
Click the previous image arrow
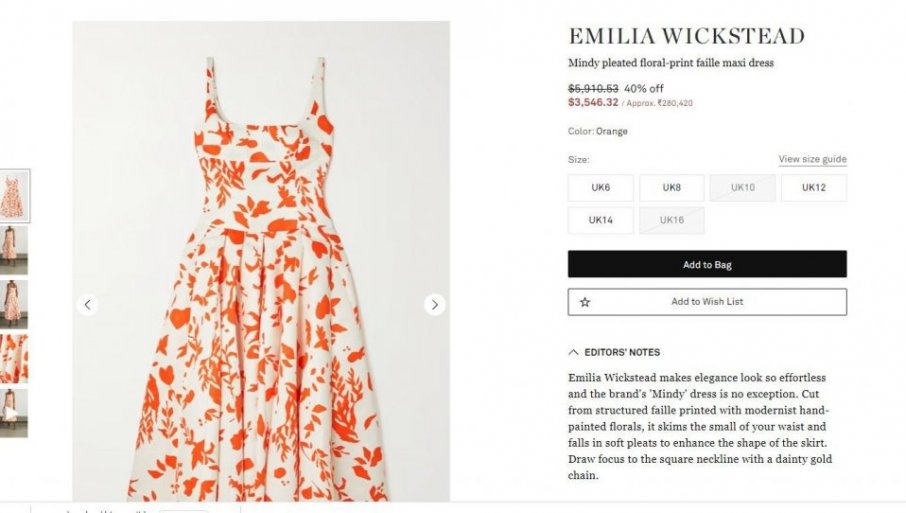click(x=87, y=304)
